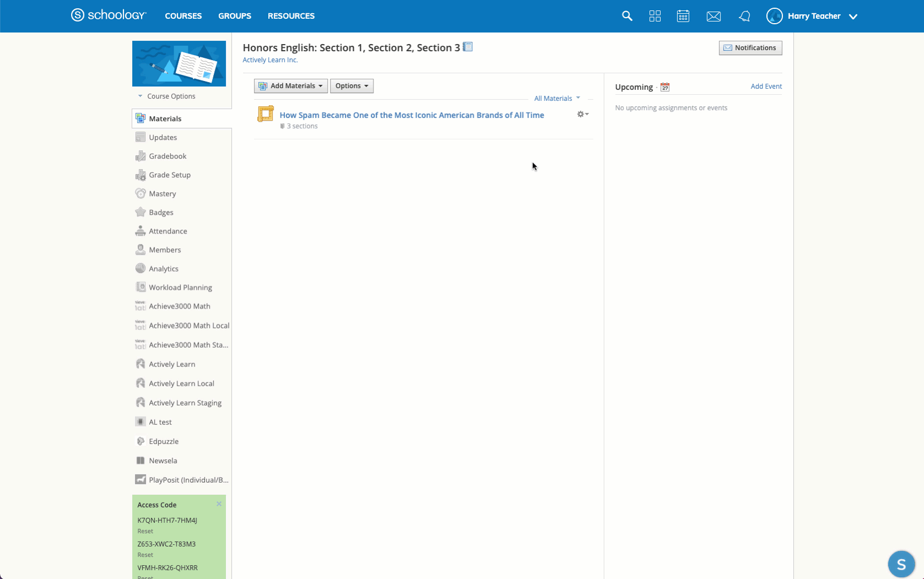Select Materials in the sidebar

(182, 118)
